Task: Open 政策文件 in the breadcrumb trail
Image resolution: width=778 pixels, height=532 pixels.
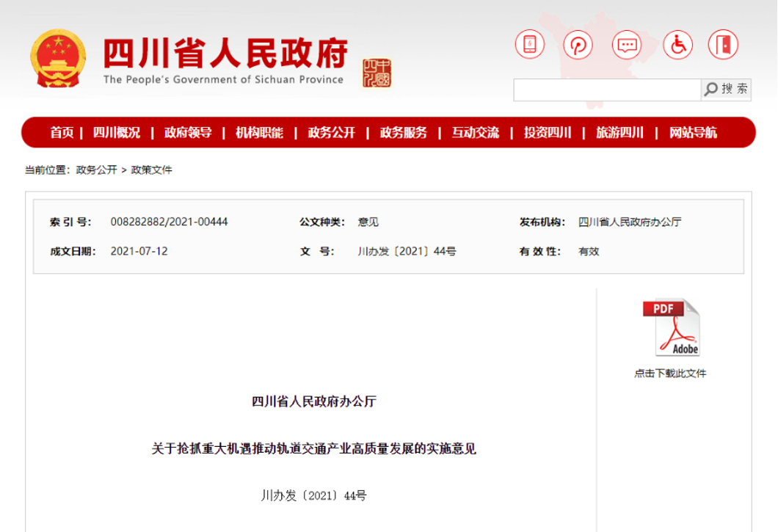Action: coord(150,169)
